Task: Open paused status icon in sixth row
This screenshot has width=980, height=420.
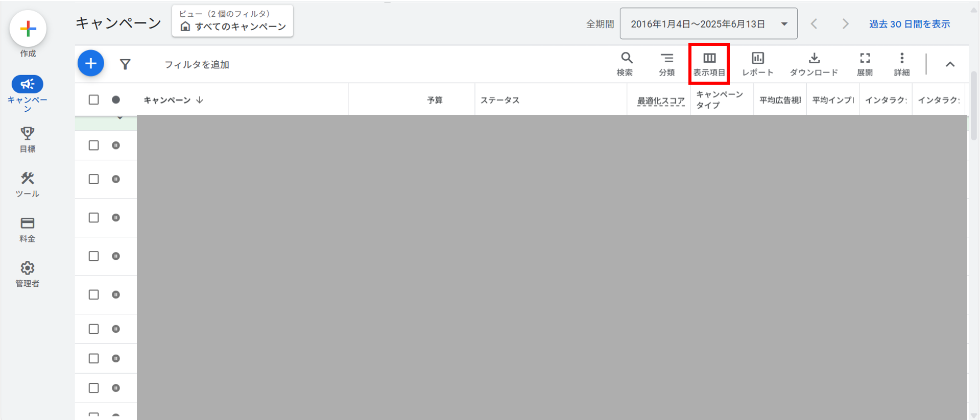Action: click(x=116, y=329)
